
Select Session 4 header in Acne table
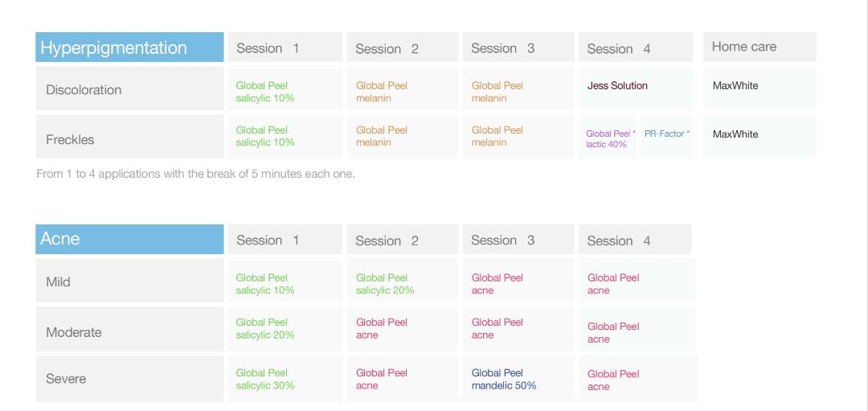634,240
